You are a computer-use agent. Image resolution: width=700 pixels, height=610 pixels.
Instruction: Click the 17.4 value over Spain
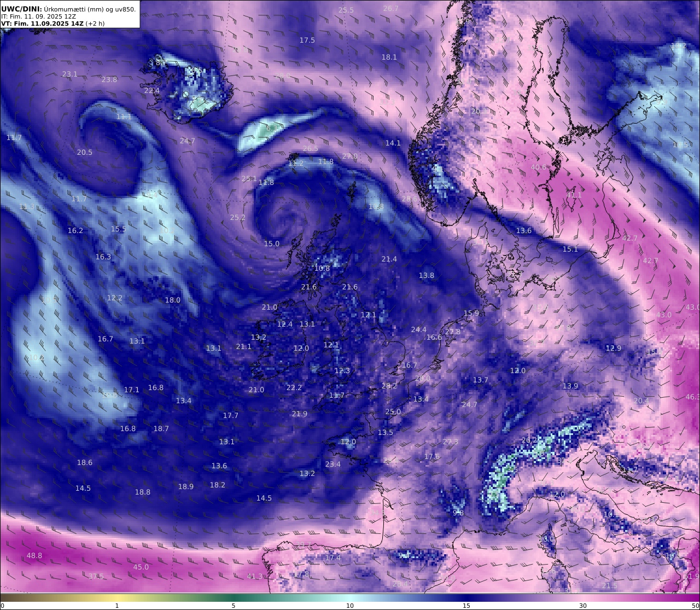[333, 558]
